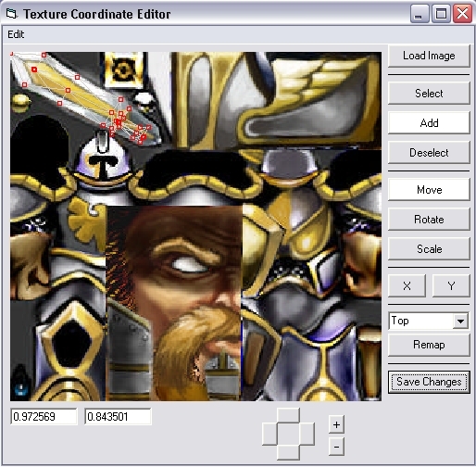Toggle the Y axis constraint button
The height and width of the screenshot is (467, 476).
point(451,285)
